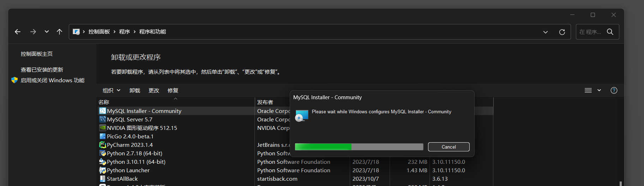Click the Python 2.7.18 icon

tap(103, 153)
